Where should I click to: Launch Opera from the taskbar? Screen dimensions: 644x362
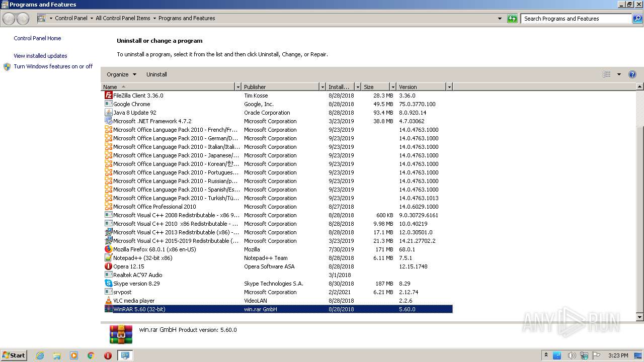point(108,355)
